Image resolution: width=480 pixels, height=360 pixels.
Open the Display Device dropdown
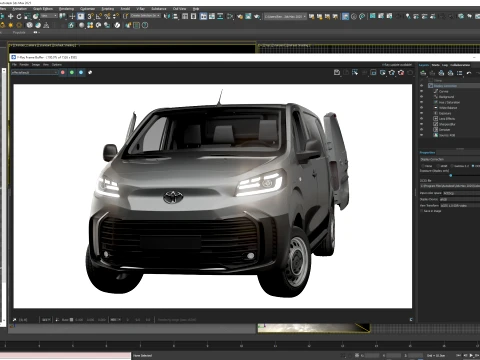[x=460, y=199]
